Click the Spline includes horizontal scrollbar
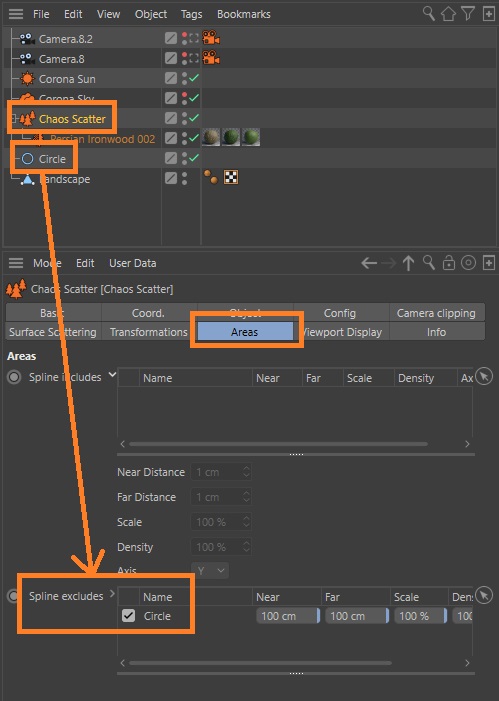Viewport: 499px width, 701px height. pos(278,444)
